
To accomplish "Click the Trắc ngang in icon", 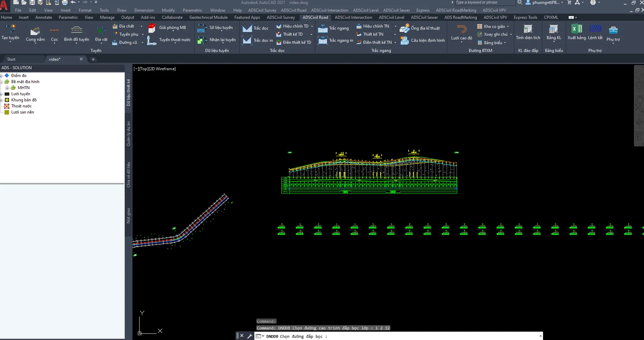I will tap(323, 41).
